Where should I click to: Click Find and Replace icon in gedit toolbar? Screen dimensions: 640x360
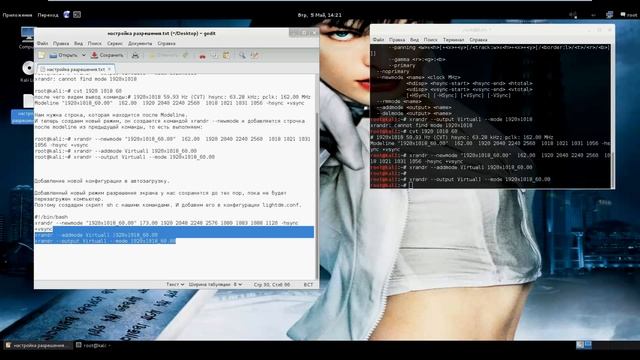pyautogui.click(x=255, y=56)
